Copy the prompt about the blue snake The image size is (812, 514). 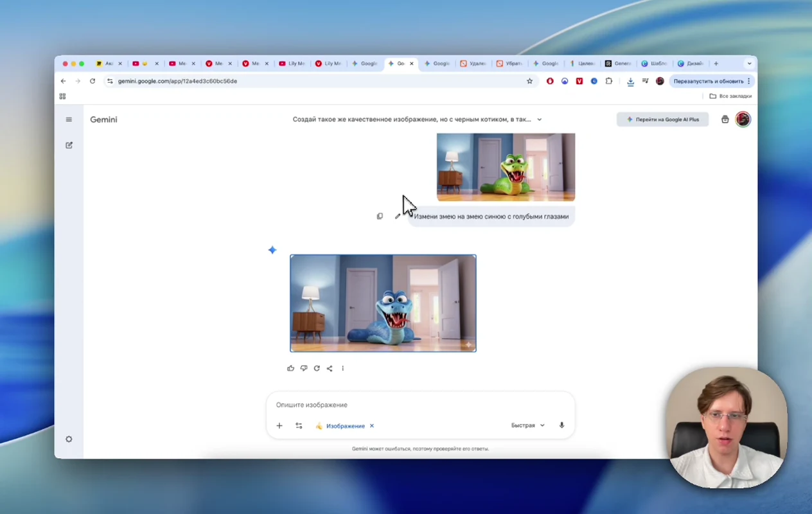[x=380, y=217]
